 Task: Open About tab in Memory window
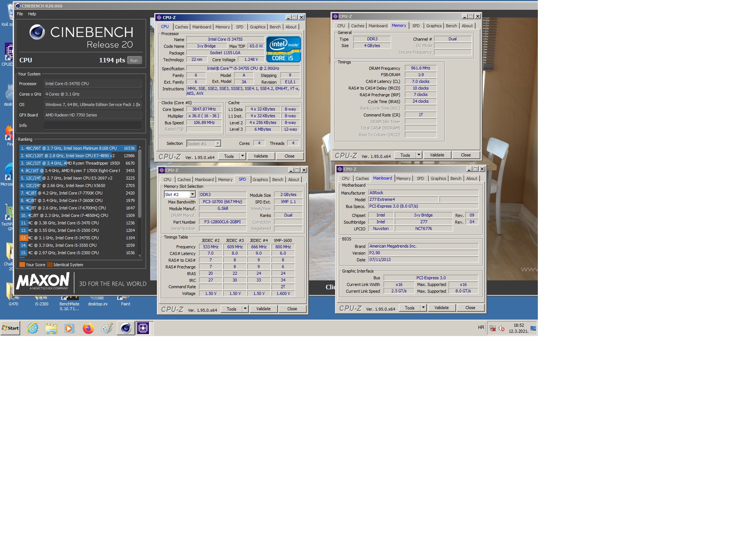click(467, 26)
